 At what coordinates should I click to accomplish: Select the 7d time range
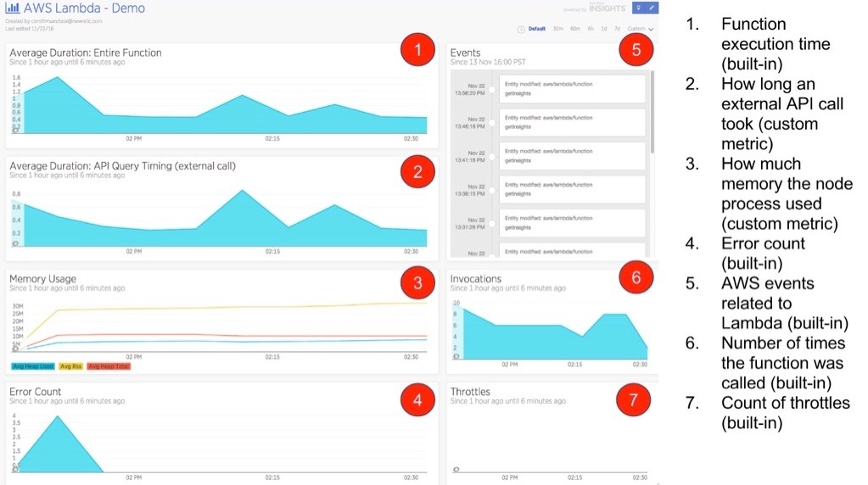[x=617, y=29]
